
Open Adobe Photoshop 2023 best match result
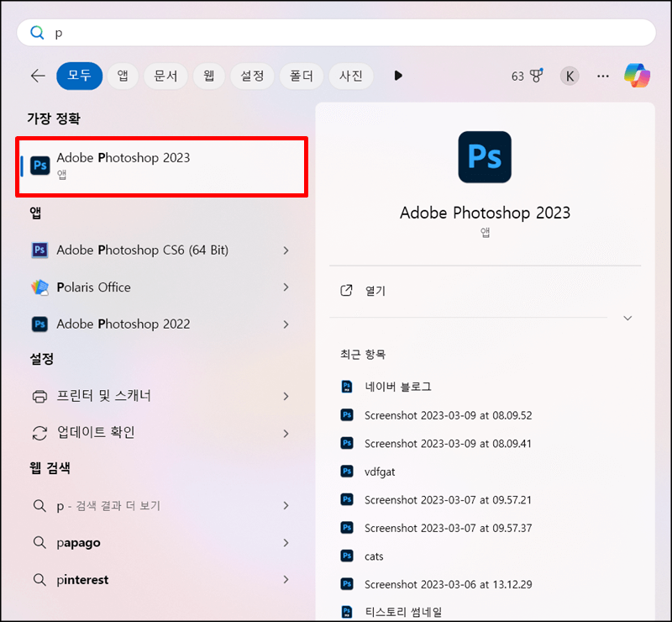pos(161,167)
